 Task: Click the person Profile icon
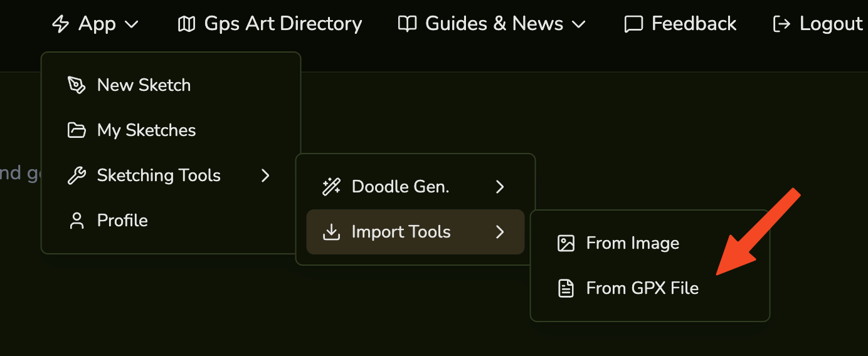(77, 221)
